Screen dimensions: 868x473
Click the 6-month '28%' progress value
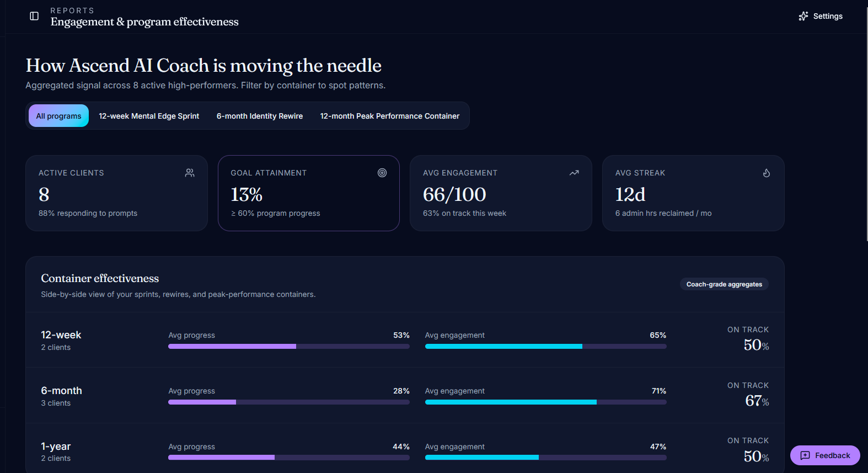(x=401, y=391)
